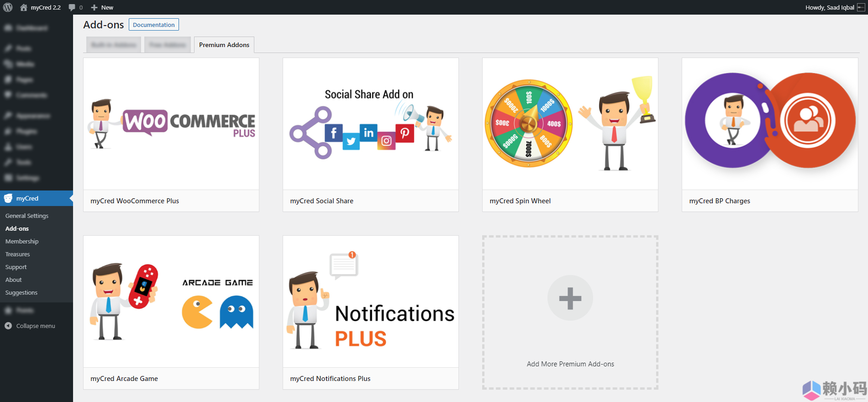Click the plus circle to add add-ons
Viewport: 868px width, 402px height.
pos(570,298)
